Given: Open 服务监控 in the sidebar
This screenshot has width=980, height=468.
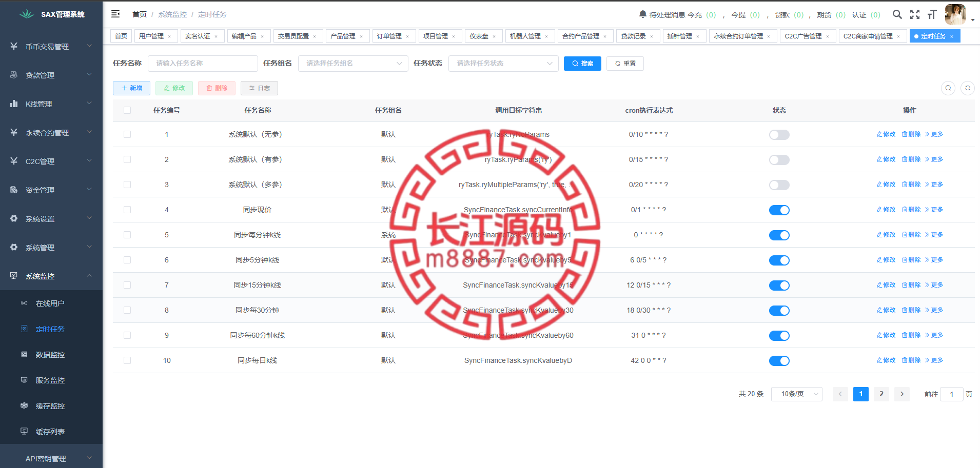Looking at the screenshot, I should point(51,380).
